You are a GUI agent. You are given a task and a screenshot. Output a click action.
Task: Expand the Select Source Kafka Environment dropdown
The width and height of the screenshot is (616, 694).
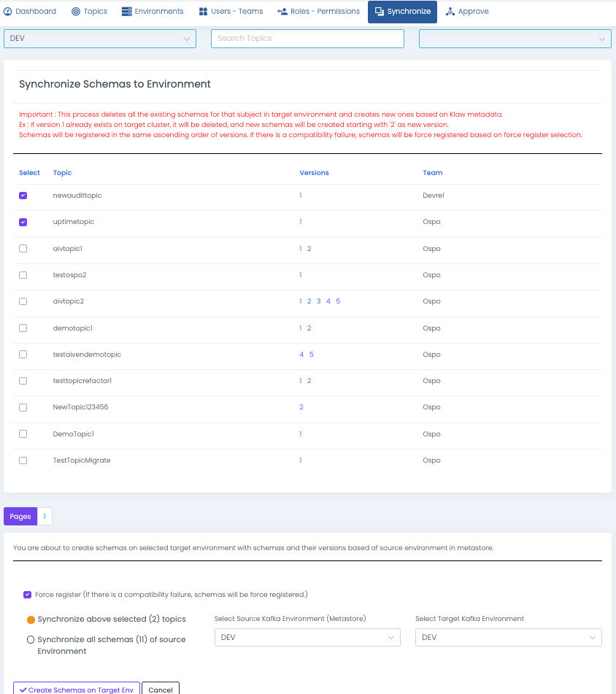pos(307,637)
